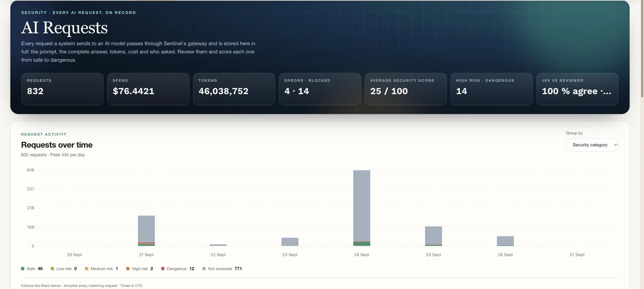Image resolution: width=644 pixels, height=289 pixels.
Task: Click the 22 Sept chart bar
Action: pos(218,245)
